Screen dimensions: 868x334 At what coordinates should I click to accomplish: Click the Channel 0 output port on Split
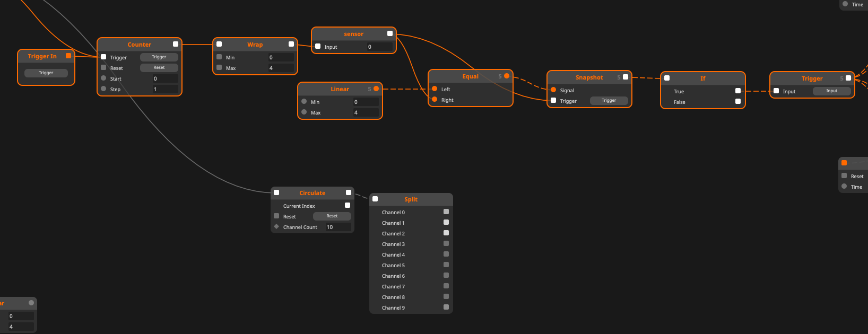click(x=446, y=212)
